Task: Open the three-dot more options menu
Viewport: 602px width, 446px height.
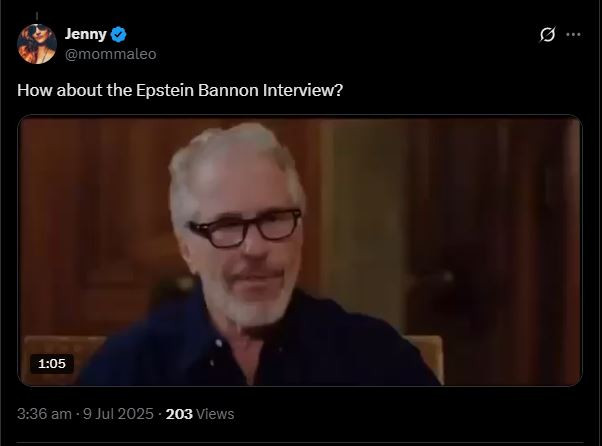Action: pos(573,34)
